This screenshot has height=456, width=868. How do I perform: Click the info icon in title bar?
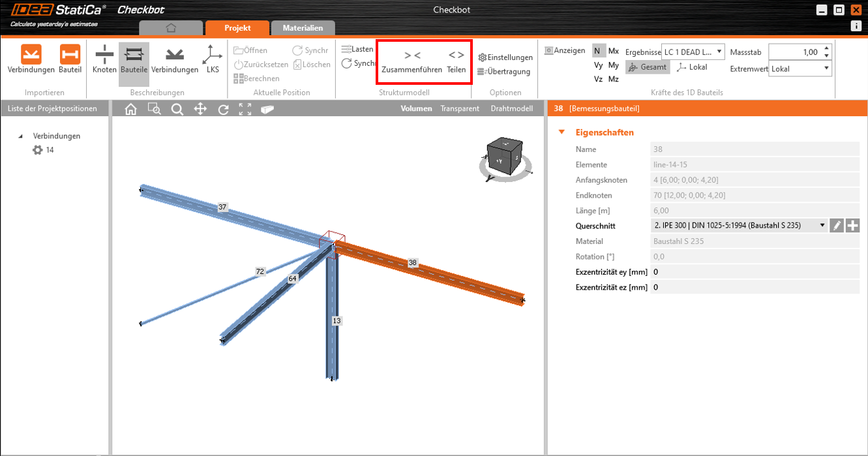856,26
